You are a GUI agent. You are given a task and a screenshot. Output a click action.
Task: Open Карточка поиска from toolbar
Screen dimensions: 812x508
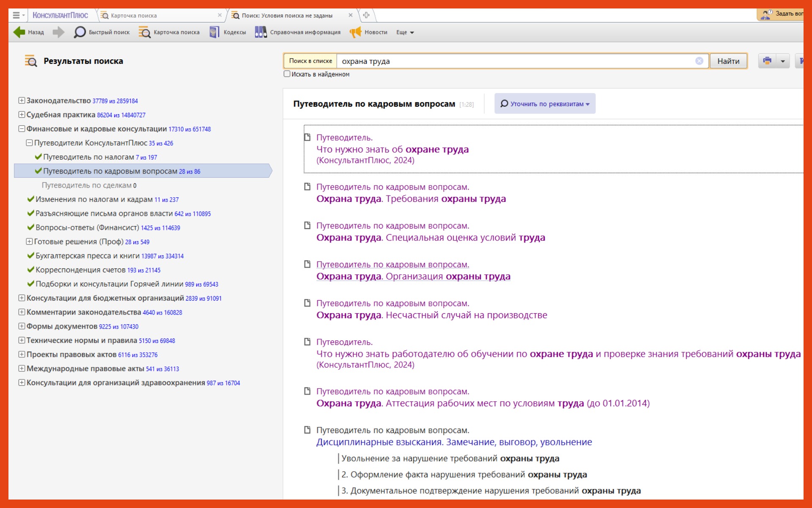pyautogui.click(x=169, y=32)
